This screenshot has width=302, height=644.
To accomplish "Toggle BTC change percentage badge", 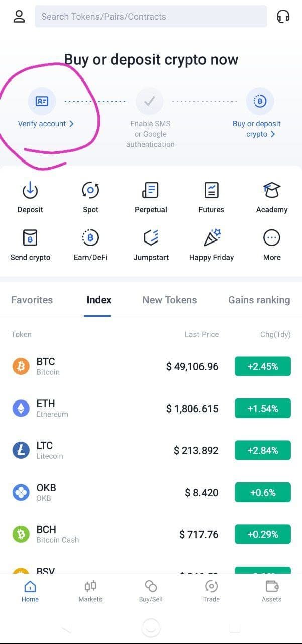I will [262, 366].
